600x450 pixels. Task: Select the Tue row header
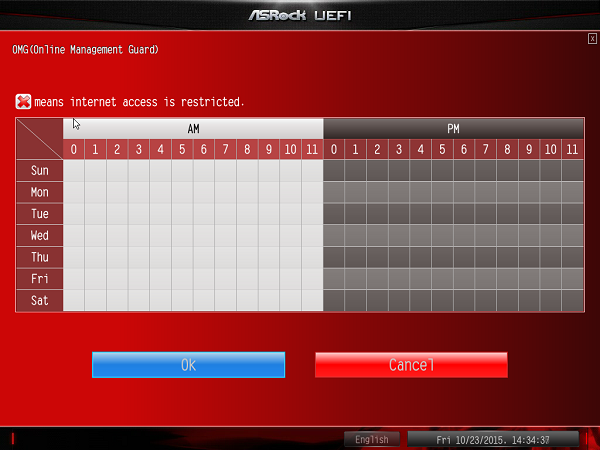click(x=39, y=214)
